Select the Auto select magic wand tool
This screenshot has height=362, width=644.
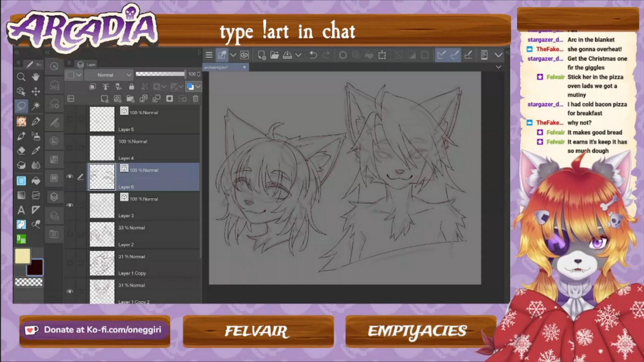pos(36,106)
